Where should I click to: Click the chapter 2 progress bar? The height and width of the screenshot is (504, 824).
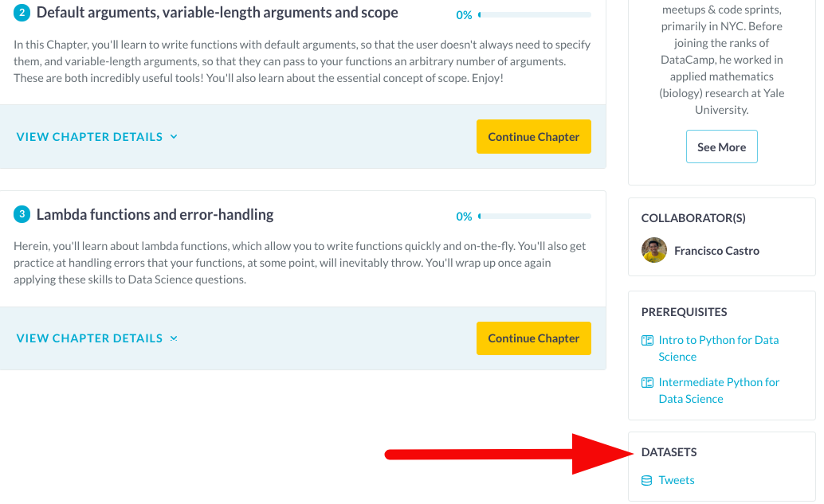[x=535, y=15]
